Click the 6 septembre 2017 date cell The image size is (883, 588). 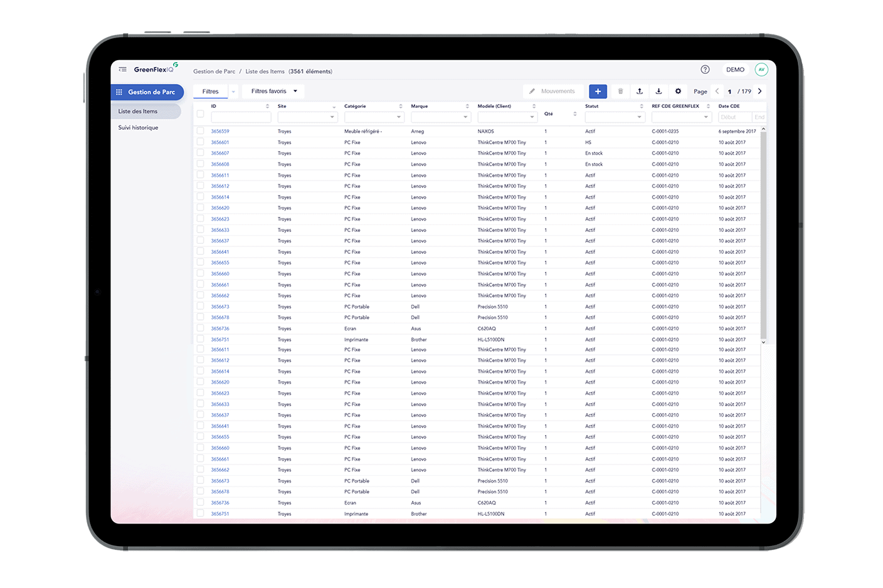[738, 132]
